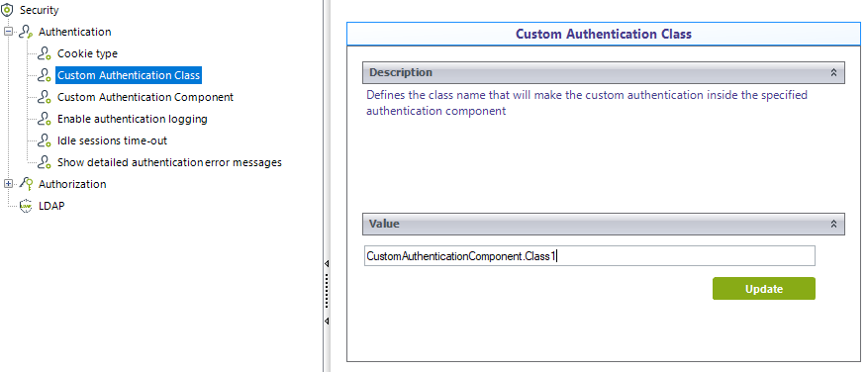868x372 pixels.
Task: Click the description text about class name
Action: pyautogui.click(x=587, y=103)
